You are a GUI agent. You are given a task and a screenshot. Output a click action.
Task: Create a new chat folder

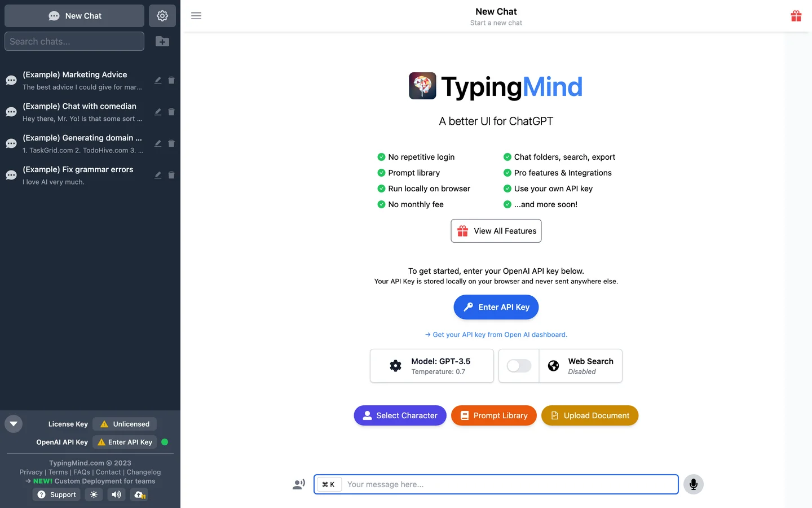coord(162,41)
